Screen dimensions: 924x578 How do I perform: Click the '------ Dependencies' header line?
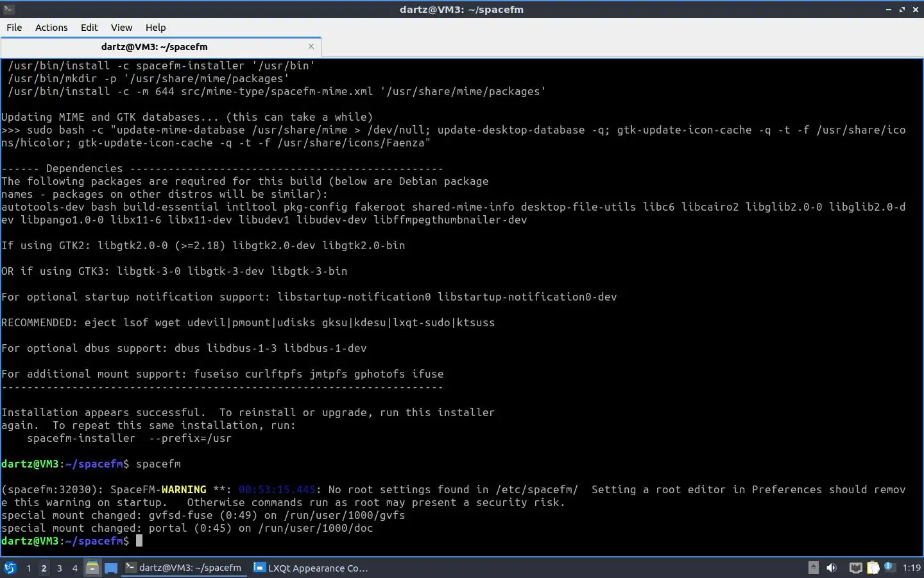[x=223, y=168]
